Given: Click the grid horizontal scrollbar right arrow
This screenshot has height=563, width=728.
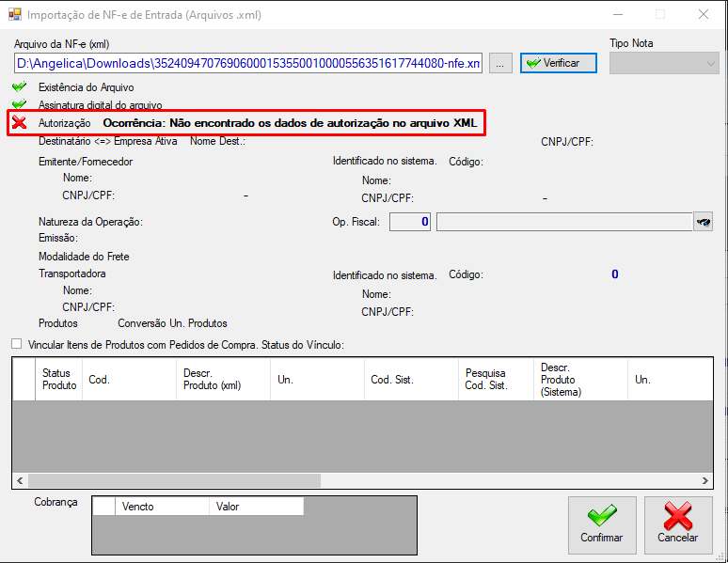Looking at the screenshot, I should pos(705,481).
